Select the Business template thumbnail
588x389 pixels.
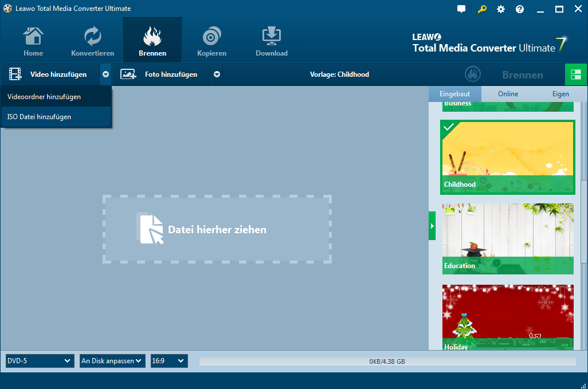[508, 107]
